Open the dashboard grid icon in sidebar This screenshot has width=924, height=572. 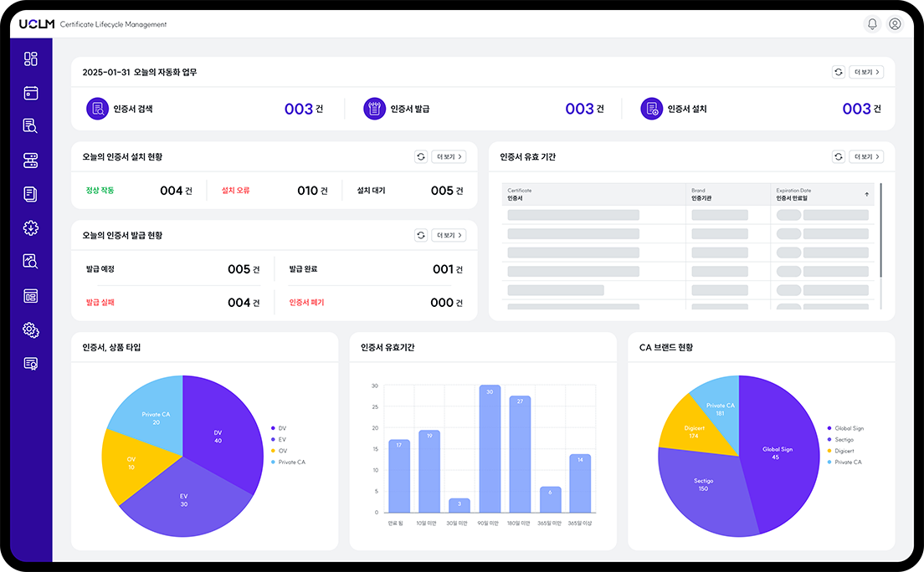click(x=31, y=59)
